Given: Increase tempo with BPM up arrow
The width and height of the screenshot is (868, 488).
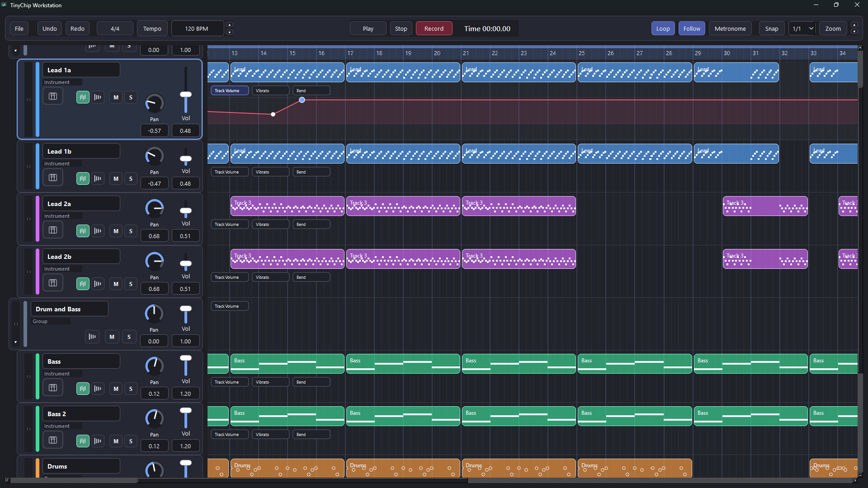Looking at the screenshot, I should [230, 25].
